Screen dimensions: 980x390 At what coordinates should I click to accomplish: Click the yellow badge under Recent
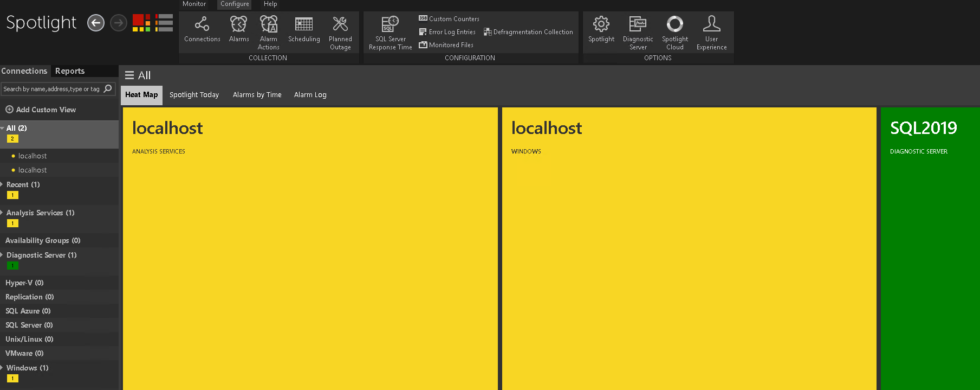pos(12,195)
